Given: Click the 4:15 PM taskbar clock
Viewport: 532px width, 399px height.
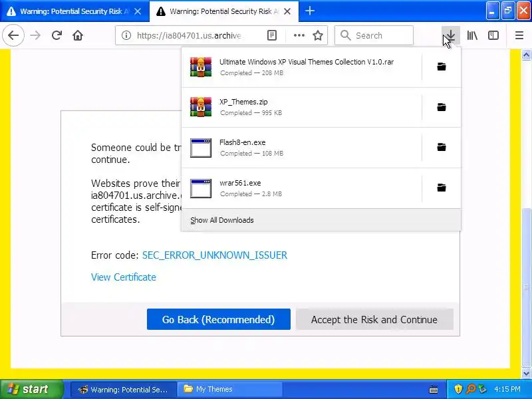Looking at the screenshot, I should click(x=507, y=389).
